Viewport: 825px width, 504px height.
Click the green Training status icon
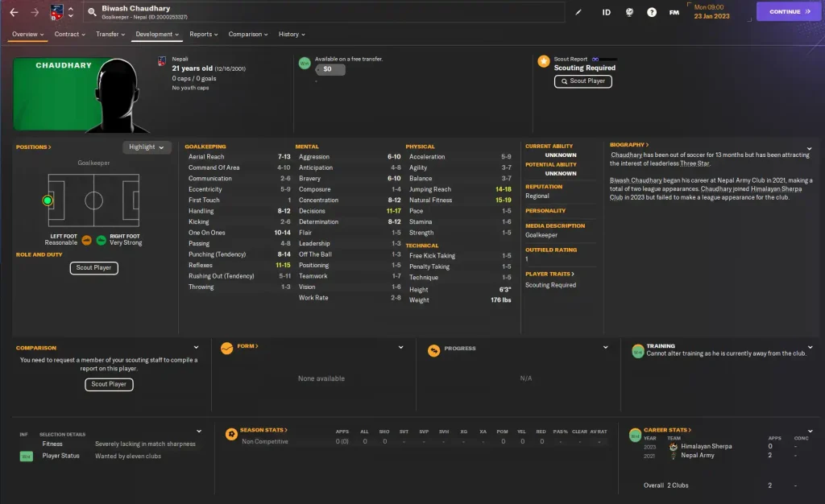tap(638, 350)
